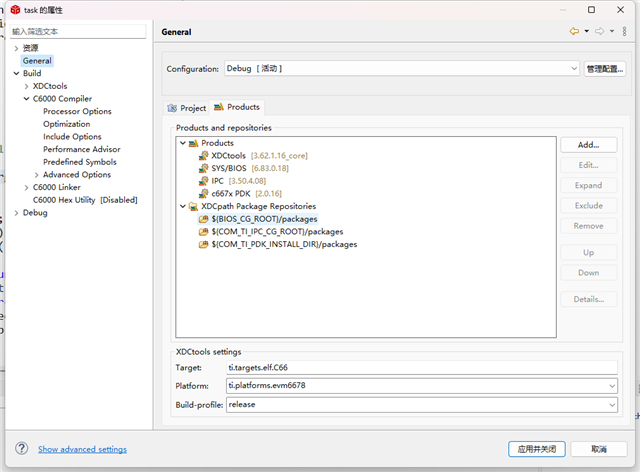
Task: Open the Build-profile dropdown
Action: [611, 404]
